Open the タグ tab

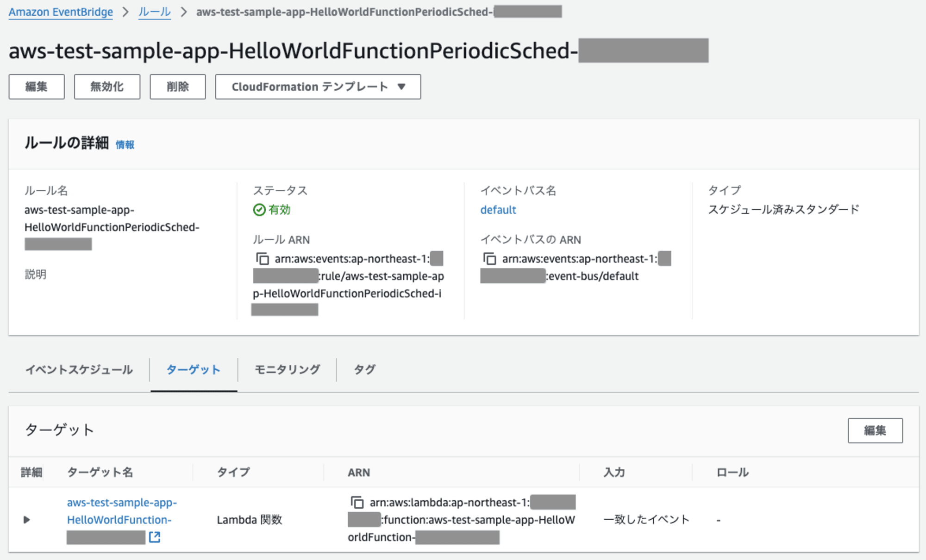click(x=365, y=369)
